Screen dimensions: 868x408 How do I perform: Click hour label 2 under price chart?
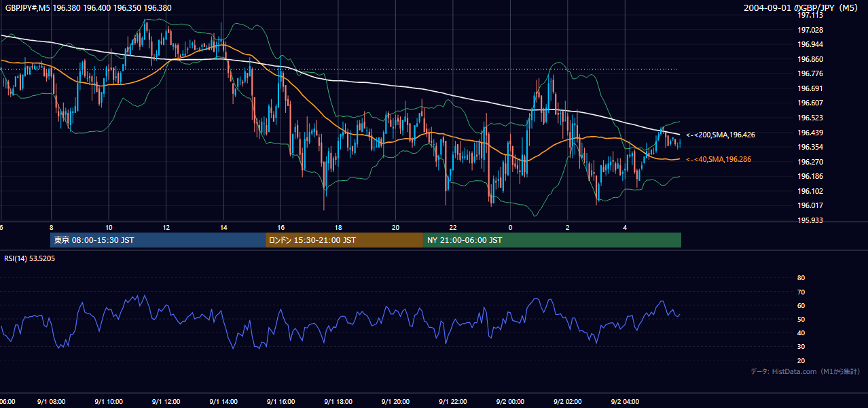point(567,227)
